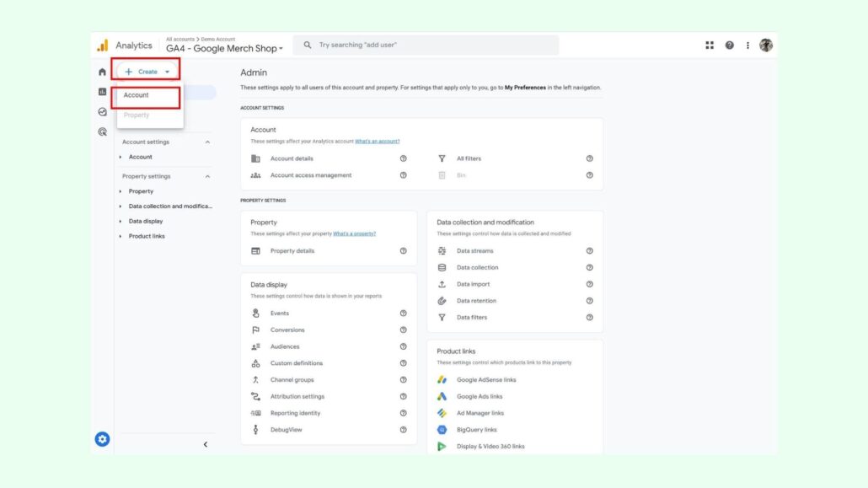Select Account from the Create menu
The image size is (868, 488).
click(137, 95)
